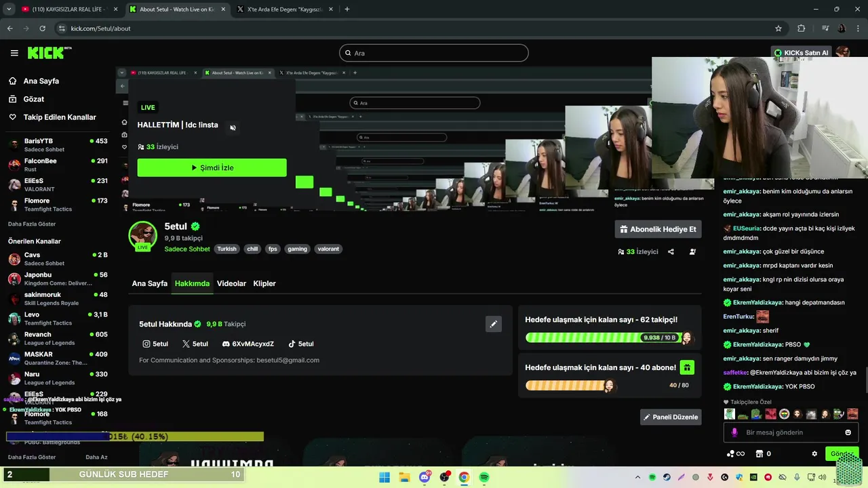This screenshot has height=488, width=868.
Task: Expand Daha Fazla Göster under recommended channels
Action: (32, 457)
